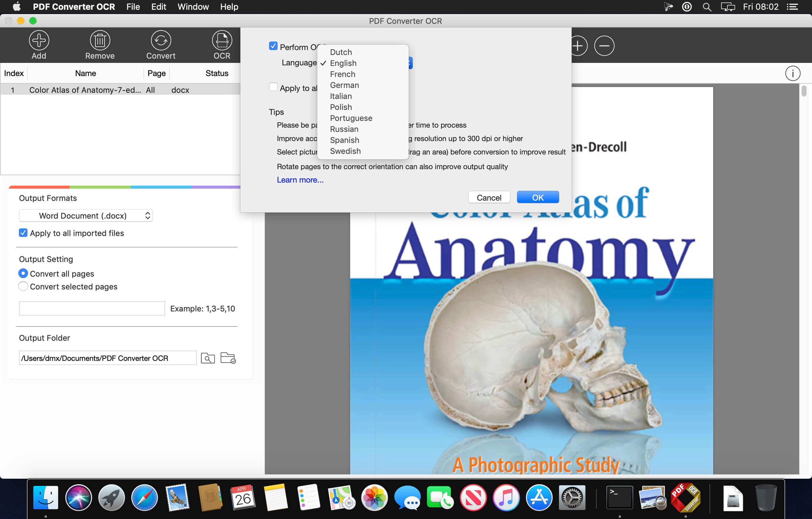Open document info with the circled i icon
This screenshot has height=519, width=812.
pyautogui.click(x=793, y=73)
